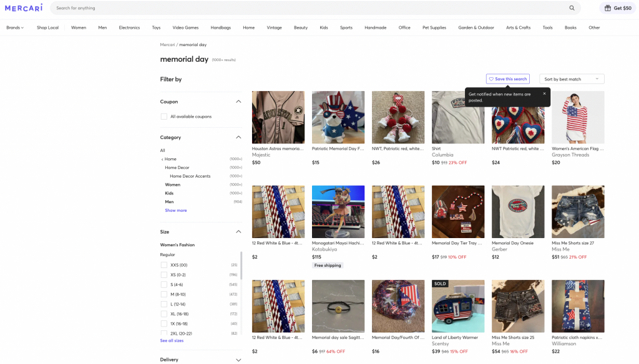This screenshot has width=639, height=364.
Task: Click the heart icon in Save this search
Action: [491, 79]
